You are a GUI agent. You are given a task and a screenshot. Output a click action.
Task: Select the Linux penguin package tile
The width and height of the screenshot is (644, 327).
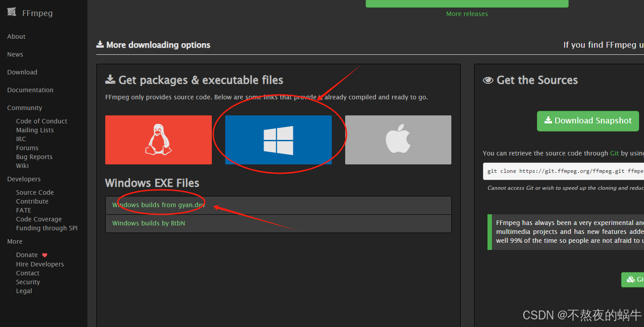pyautogui.click(x=158, y=140)
